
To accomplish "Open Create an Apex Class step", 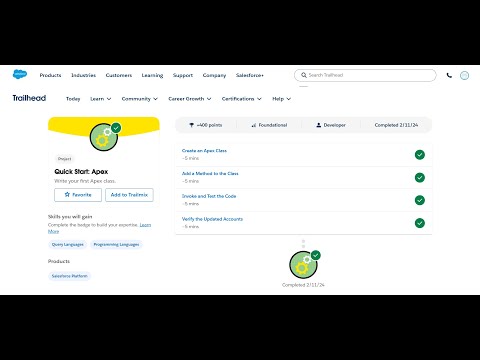I will 204,151.
